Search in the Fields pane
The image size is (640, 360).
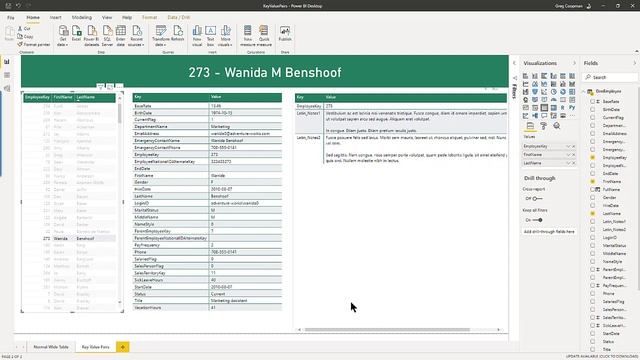click(611, 77)
